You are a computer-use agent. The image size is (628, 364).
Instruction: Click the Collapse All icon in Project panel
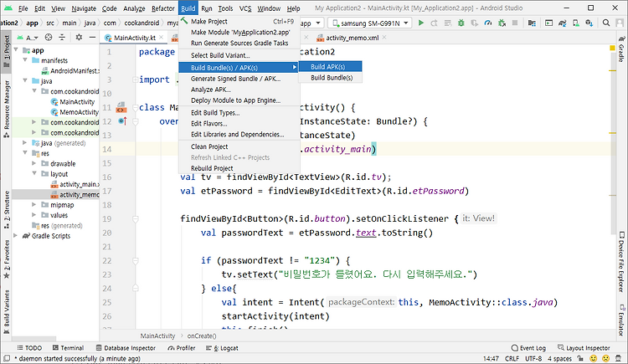pos(62,38)
